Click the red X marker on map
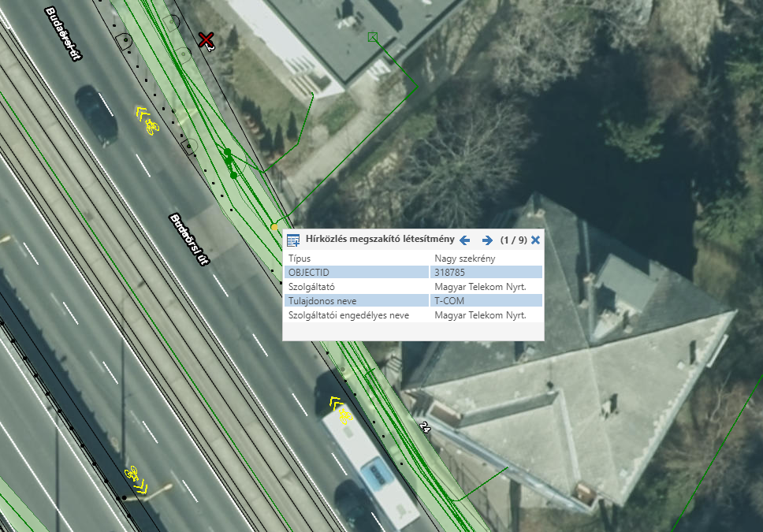Image resolution: width=763 pixels, height=532 pixels. (207, 39)
